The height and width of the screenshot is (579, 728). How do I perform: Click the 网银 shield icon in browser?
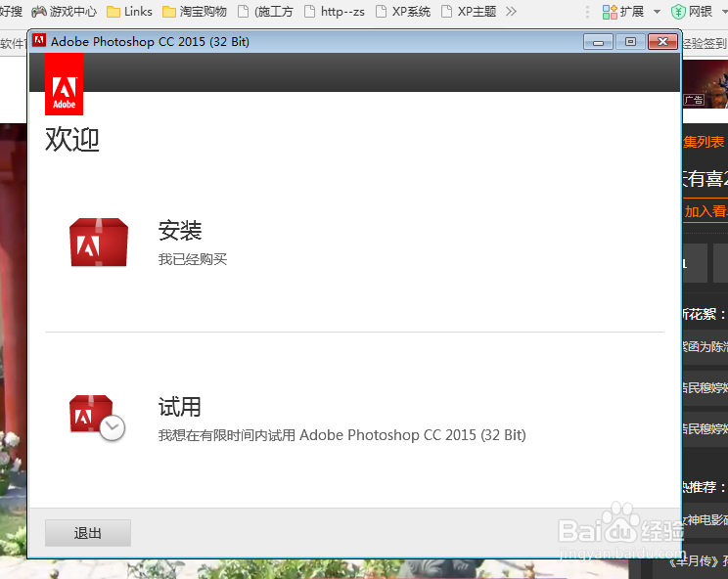(x=678, y=12)
